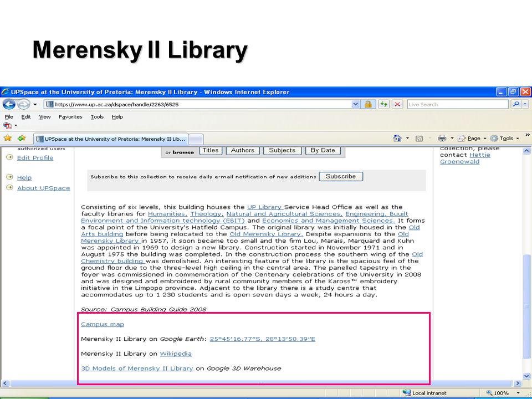This screenshot has height=399, width=532.
Task: Open the Help sidebar link
Action: coord(24,177)
